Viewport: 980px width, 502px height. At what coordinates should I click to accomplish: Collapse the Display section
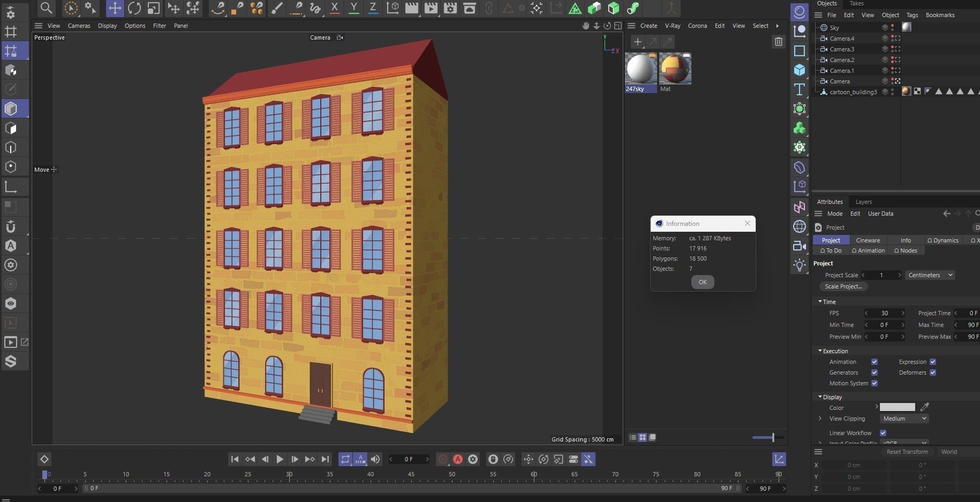pos(820,397)
